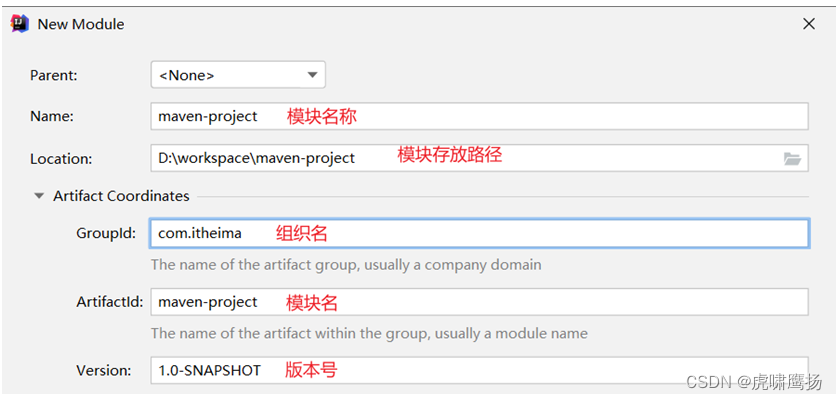Viewport: 837px width, 400px height.
Task: Click the ArtifactId input field
Action: coord(479,302)
